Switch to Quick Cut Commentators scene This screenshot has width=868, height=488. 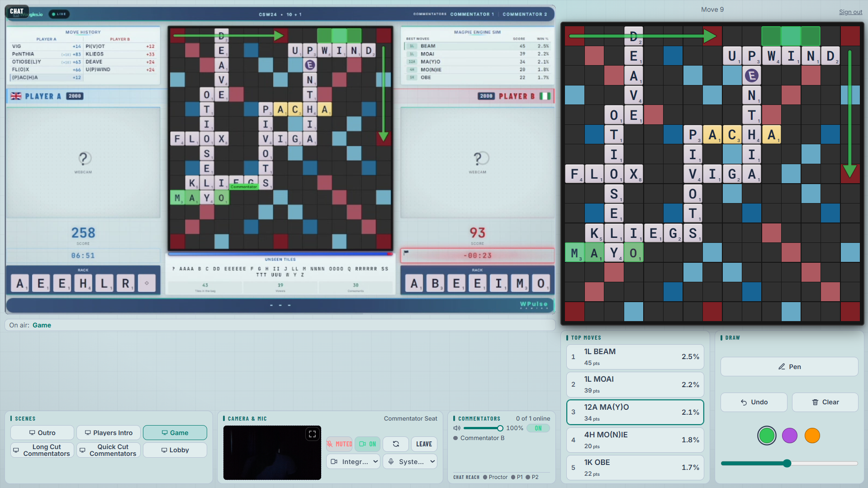click(x=109, y=450)
